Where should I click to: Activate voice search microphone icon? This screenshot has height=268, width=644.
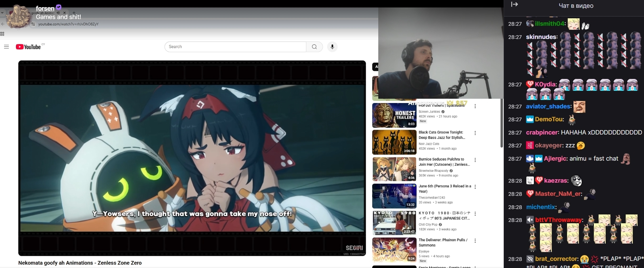pyautogui.click(x=333, y=47)
